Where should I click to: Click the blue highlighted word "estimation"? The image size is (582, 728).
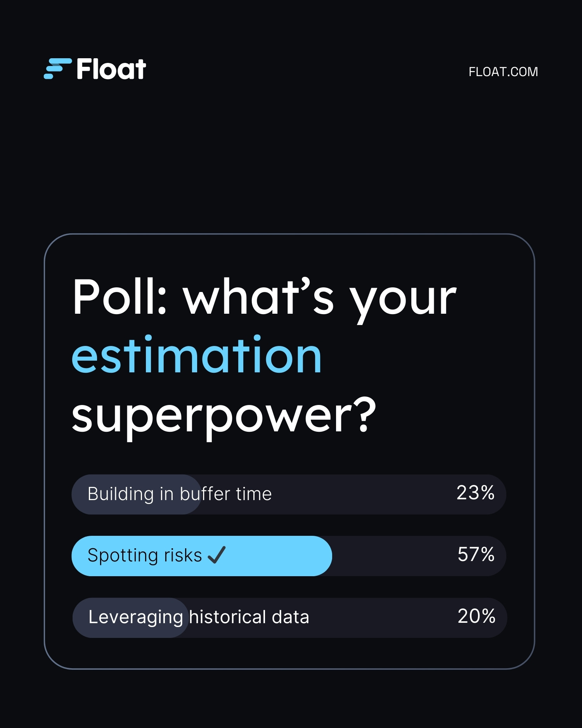pos(197,355)
